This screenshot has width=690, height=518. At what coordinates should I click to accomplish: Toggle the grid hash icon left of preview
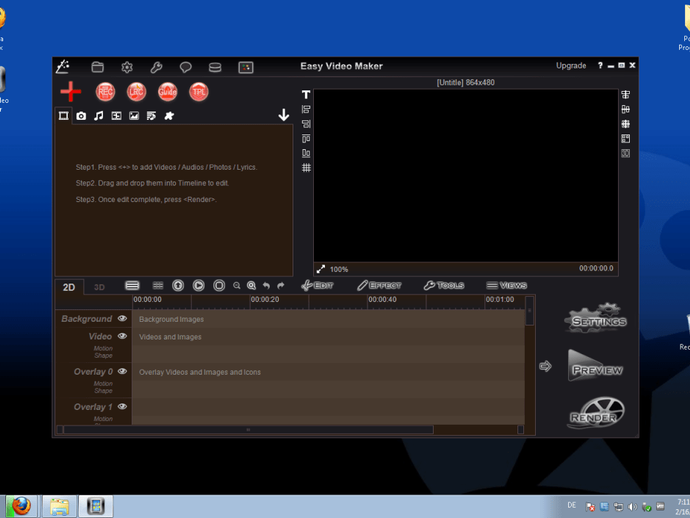[306, 168]
